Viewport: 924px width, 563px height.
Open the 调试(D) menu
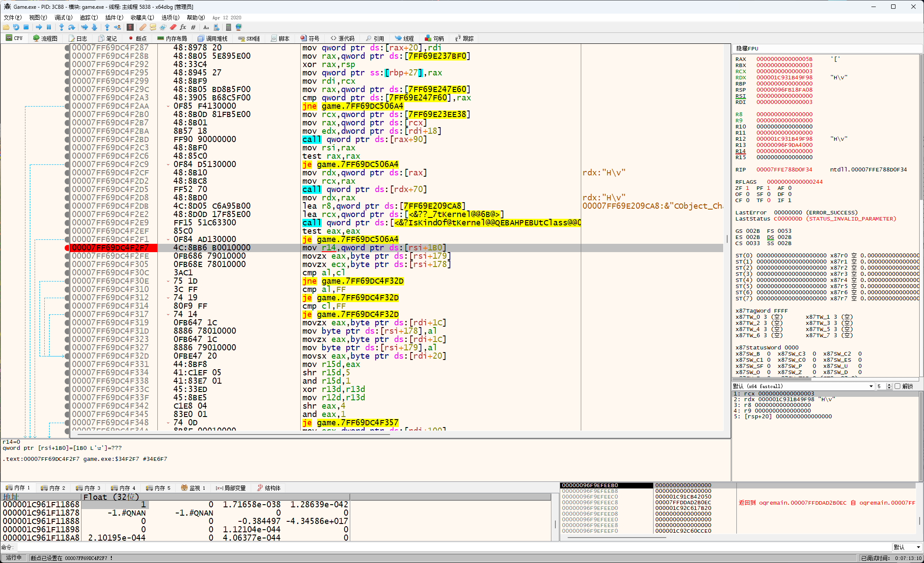point(63,18)
